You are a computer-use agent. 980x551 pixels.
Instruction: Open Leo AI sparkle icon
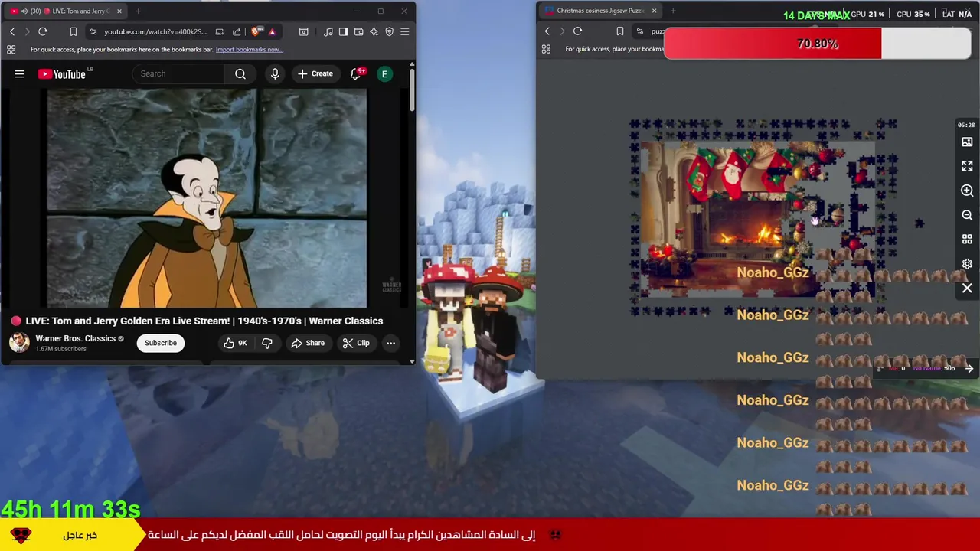pos(374,31)
